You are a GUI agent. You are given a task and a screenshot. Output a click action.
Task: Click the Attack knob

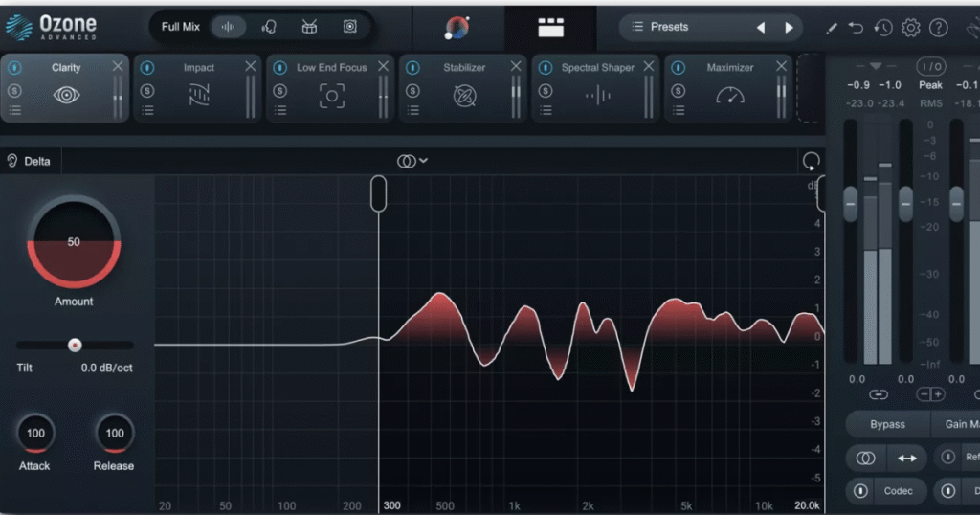click(35, 433)
